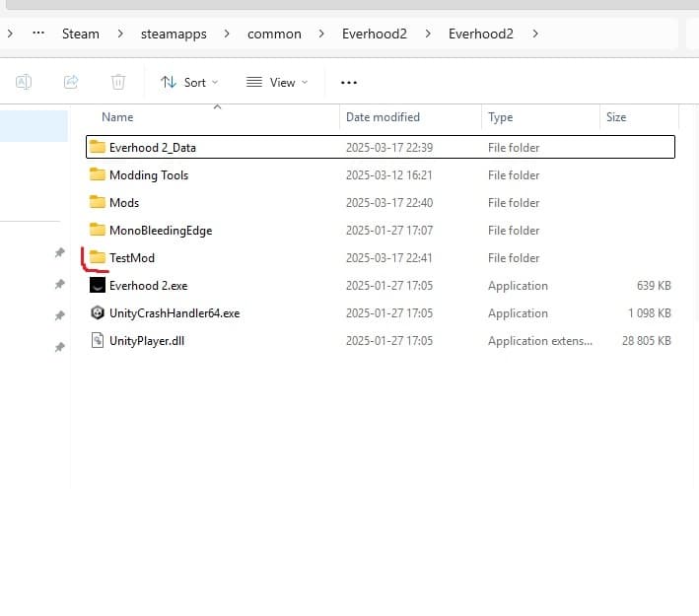Screen dimensions: 699x616
Task: Select UnityPlayer.dll file icon
Action: coord(98,341)
